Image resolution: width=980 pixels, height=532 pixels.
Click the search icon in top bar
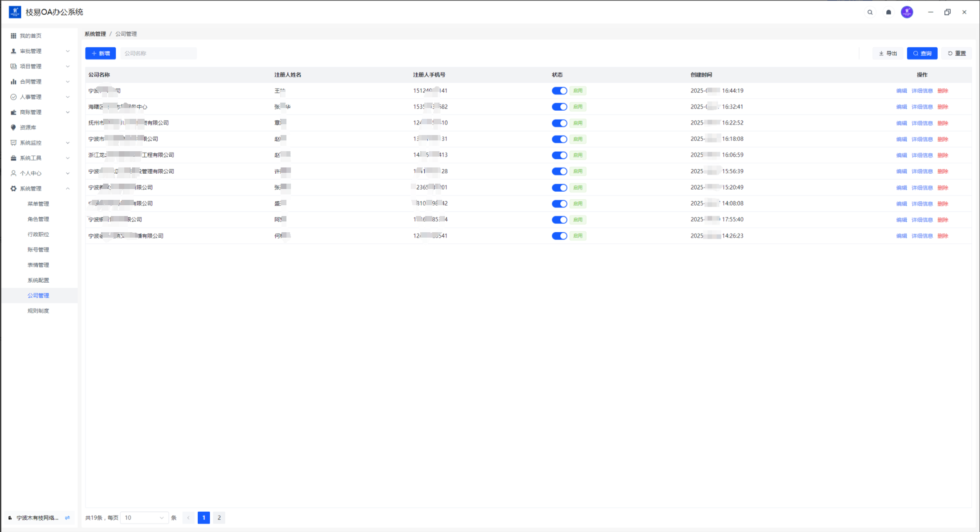click(870, 12)
